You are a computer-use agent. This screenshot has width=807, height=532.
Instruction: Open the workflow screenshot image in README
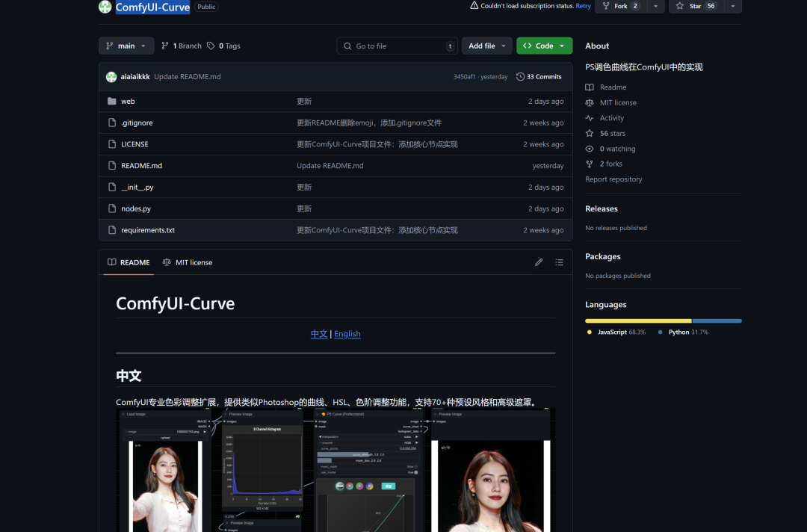coord(336,470)
